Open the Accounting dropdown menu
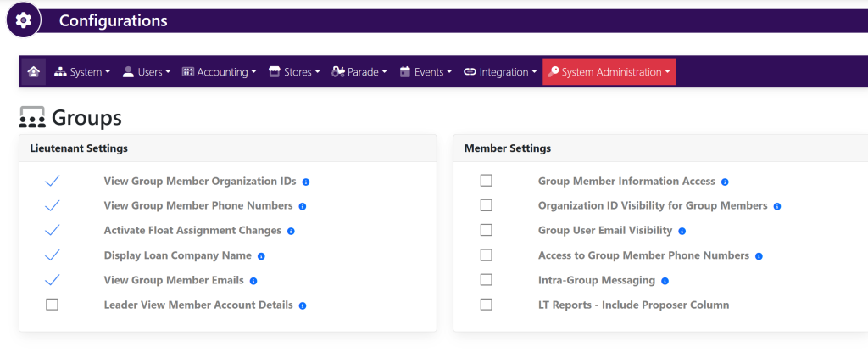The width and height of the screenshot is (868, 364). point(220,72)
